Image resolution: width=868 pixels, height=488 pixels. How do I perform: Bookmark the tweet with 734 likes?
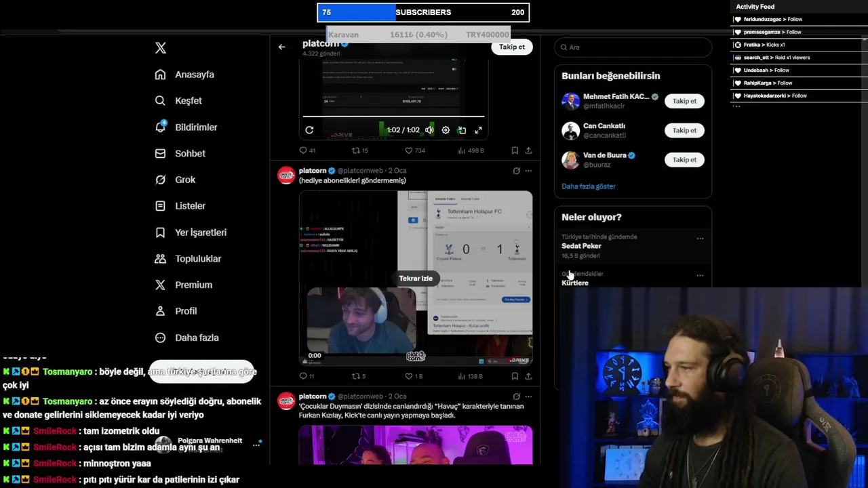tap(515, 150)
